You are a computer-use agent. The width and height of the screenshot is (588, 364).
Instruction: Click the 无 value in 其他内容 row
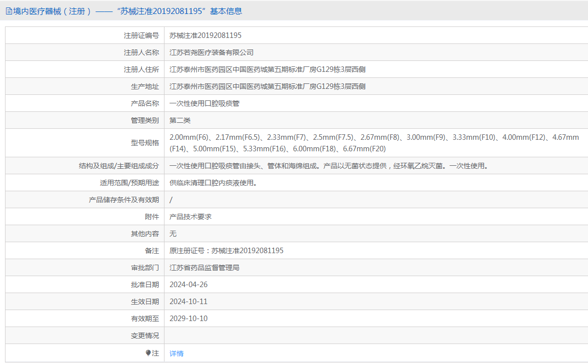[x=173, y=234]
